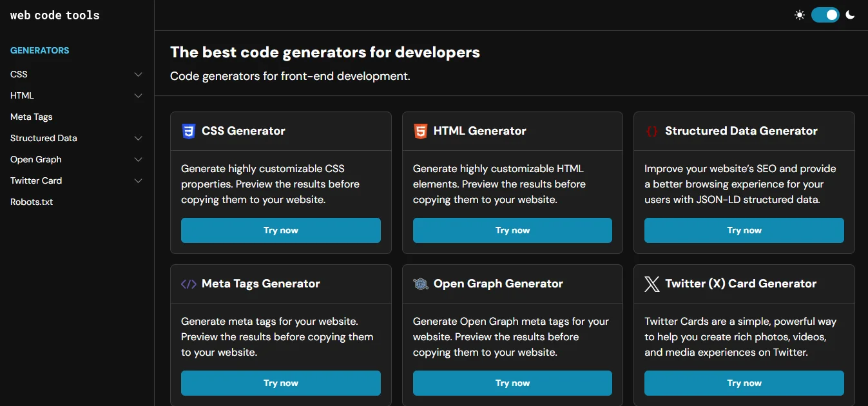The image size is (868, 406).
Task: Click the Meta Tags code icon
Action: 189,284
